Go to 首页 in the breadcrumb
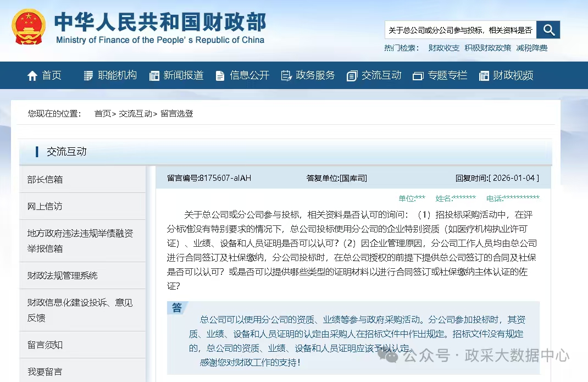This screenshot has width=588, height=382. click(102, 114)
